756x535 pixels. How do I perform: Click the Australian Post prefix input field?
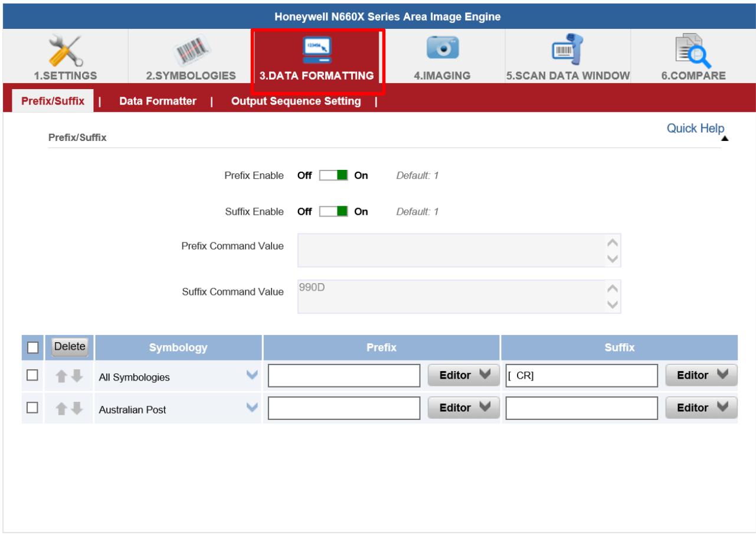click(x=344, y=407)
